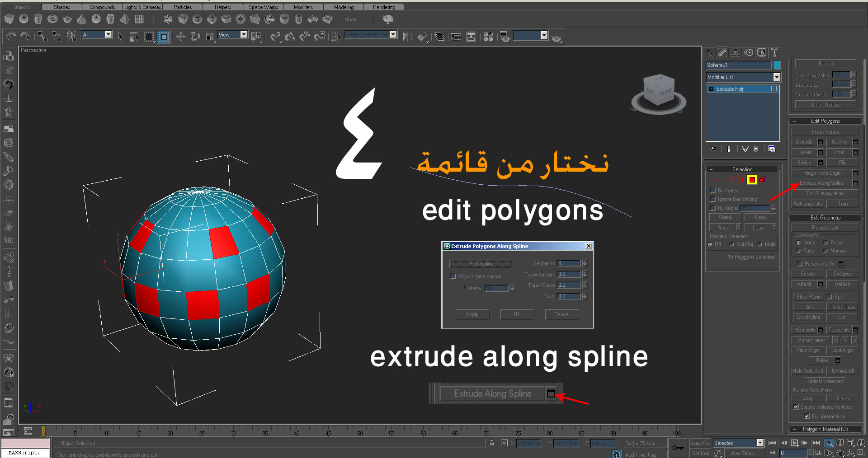The width and height of the screenshot is (868, 458).
Task: Click the Pin Stack icon below modifier stack
Action: click(713, 149)
